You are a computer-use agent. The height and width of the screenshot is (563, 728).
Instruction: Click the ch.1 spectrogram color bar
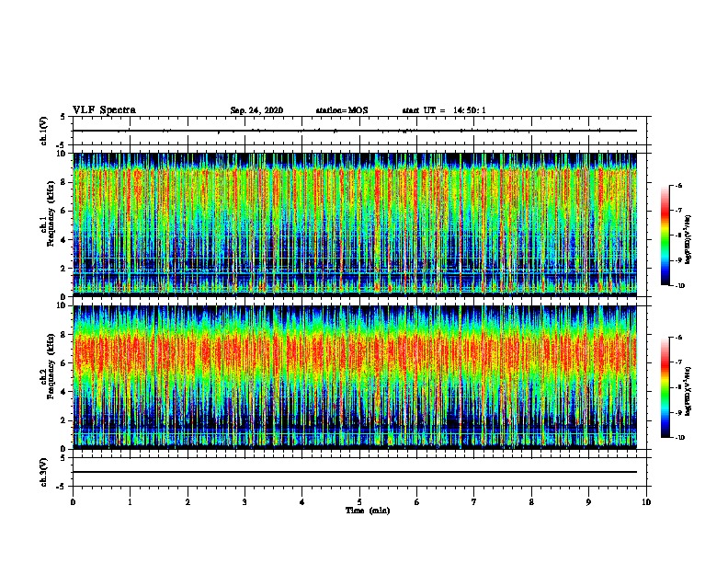pyautogui.click(x=665, y=236)
